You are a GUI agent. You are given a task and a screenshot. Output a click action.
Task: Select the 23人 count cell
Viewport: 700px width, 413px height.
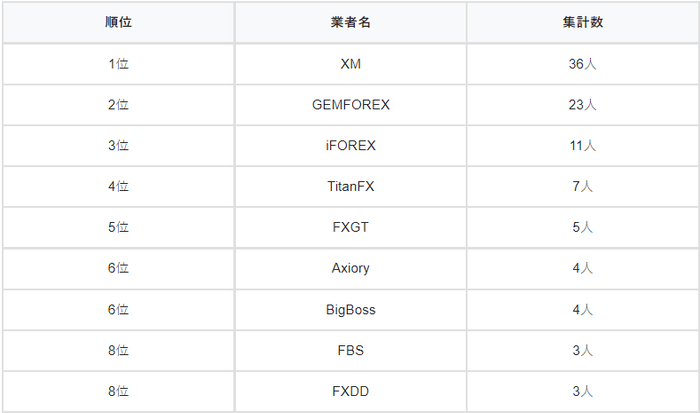point(582,104)
